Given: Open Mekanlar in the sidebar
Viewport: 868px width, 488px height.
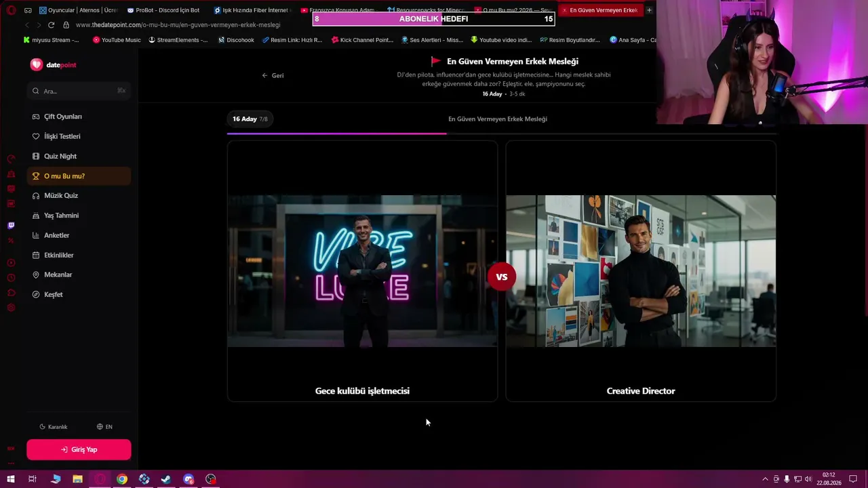Looking at the screenshot, I should [x=79, y=274].
